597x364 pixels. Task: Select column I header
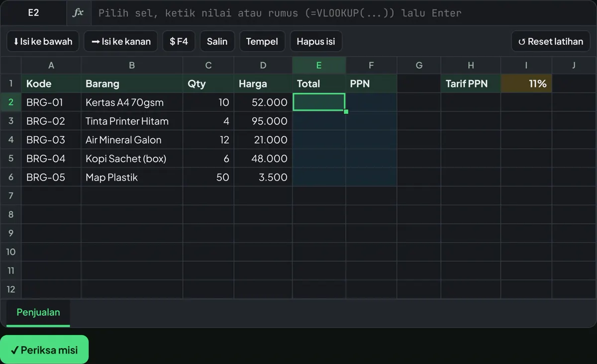point(526,65)
